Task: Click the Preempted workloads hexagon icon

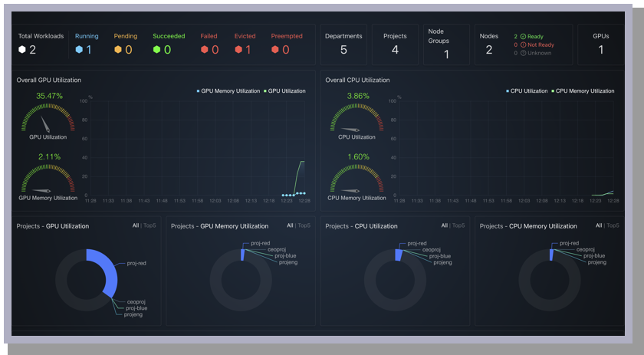Action: click(x=275, y=49)
